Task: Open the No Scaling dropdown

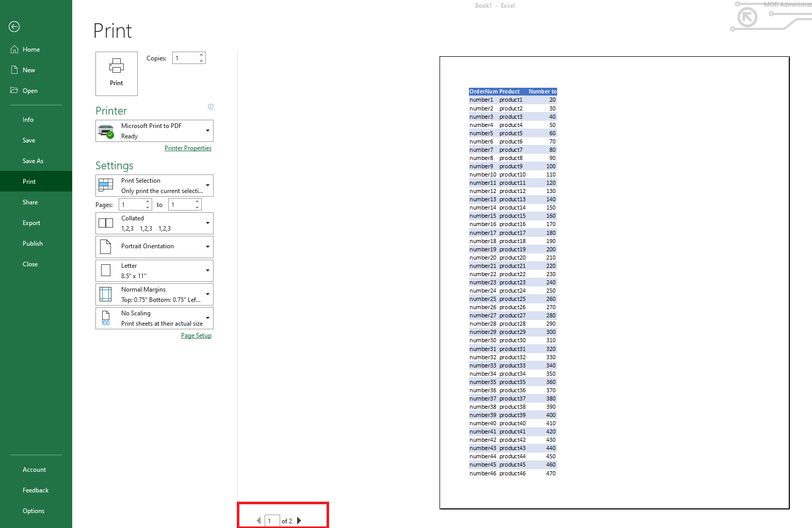Action: (154, 318)
